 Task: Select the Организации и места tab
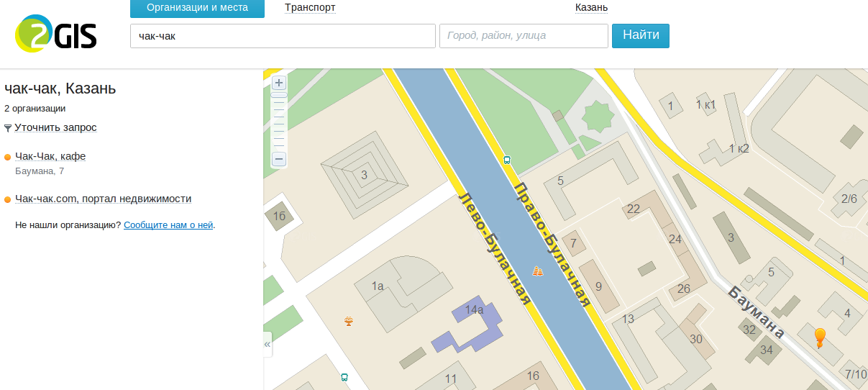tap(197, 8)
